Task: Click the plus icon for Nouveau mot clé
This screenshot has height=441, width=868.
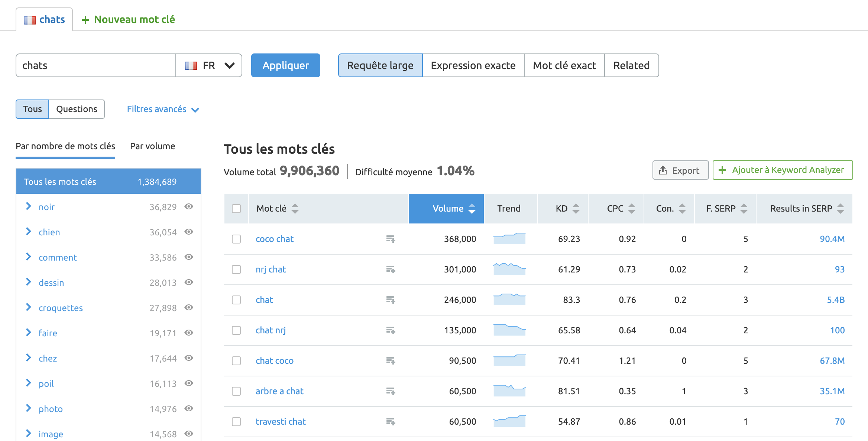Action: click(x=86, y=19)
